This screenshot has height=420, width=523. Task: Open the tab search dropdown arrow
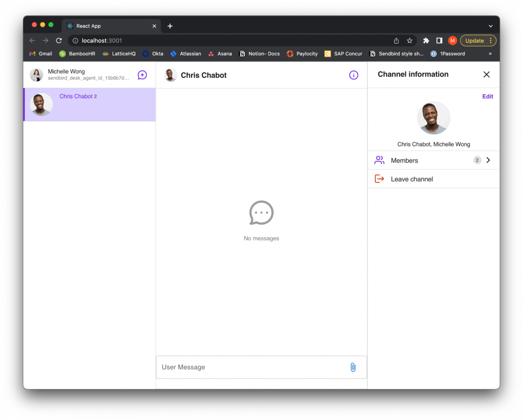tap(490, 26)
